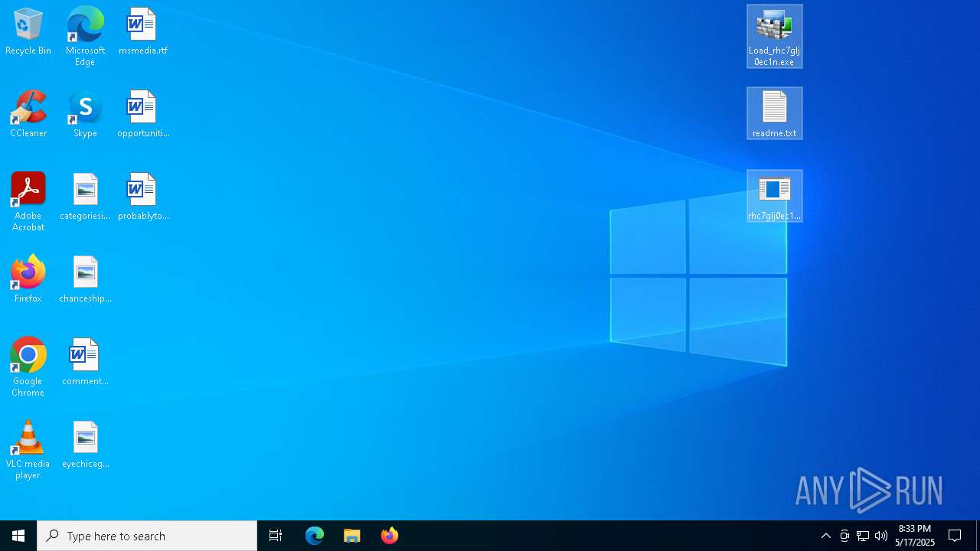Screen dimensions: 980x551
Task: Select the Recycle Bin desktop icon
Action: (x=28, y=32)
